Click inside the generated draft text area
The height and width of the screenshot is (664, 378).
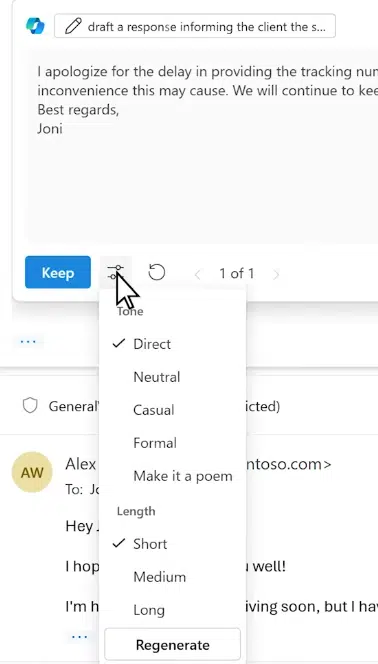[x=201, y=146]
